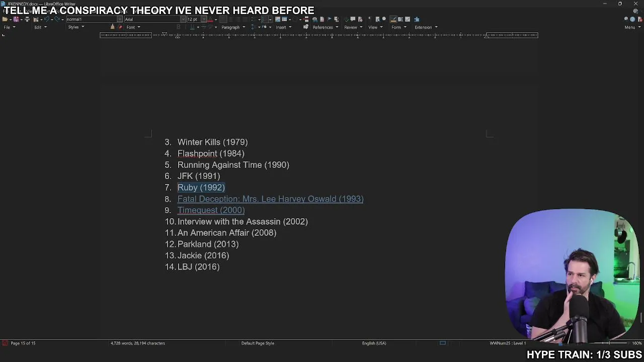Open the Menu dropdown at top right

click(x=633, y=27)
